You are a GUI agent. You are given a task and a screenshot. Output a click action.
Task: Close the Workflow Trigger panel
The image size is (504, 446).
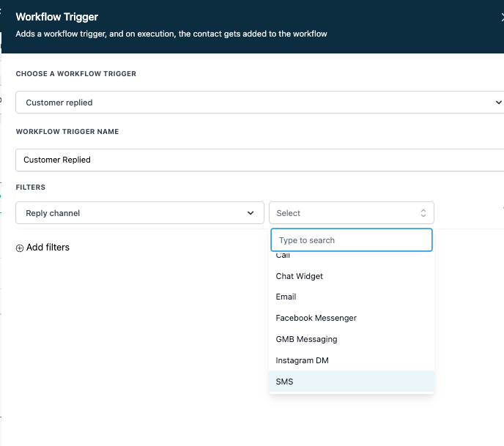tap(502, 18)
